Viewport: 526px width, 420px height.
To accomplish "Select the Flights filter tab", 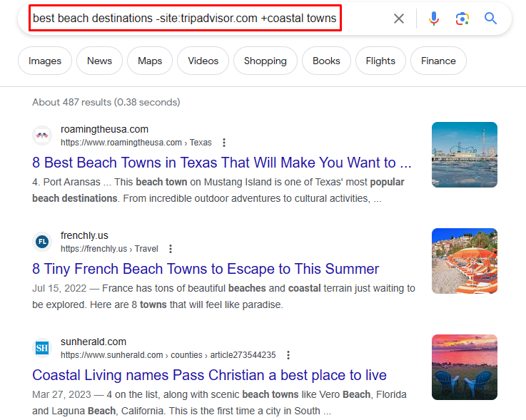I will (380, 61).
